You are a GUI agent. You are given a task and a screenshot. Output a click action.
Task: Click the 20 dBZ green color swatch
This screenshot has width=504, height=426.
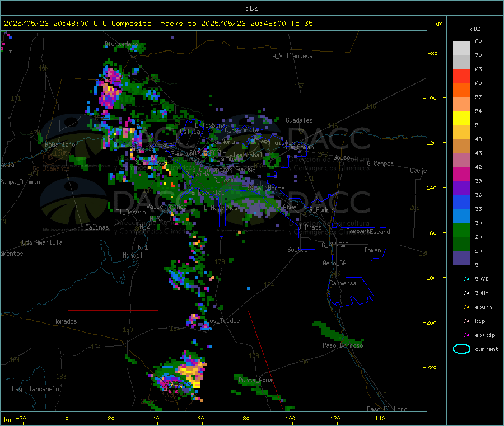click(x=461, y=244)
